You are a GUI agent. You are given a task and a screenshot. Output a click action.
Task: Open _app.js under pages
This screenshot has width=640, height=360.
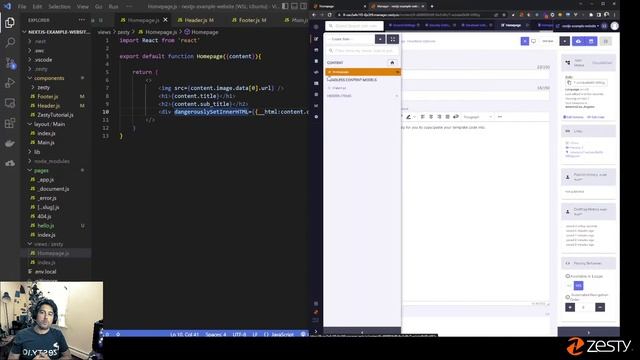(46, 180)
